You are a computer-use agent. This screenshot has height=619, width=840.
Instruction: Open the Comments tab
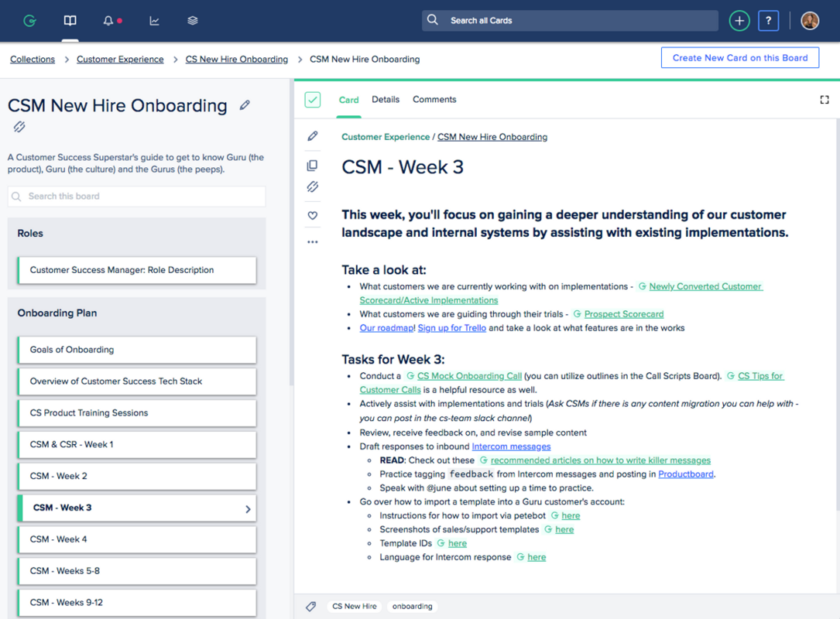click(434, 100)
